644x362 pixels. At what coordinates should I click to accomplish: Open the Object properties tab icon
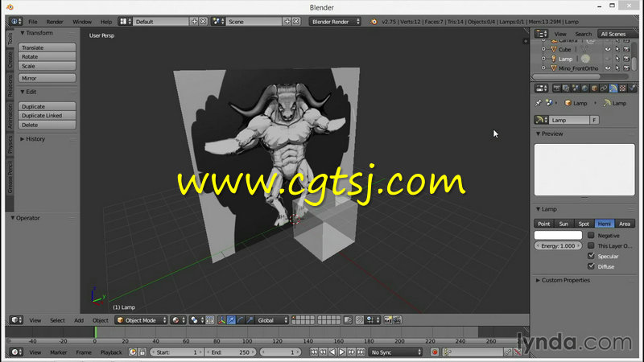pos(594,88)
